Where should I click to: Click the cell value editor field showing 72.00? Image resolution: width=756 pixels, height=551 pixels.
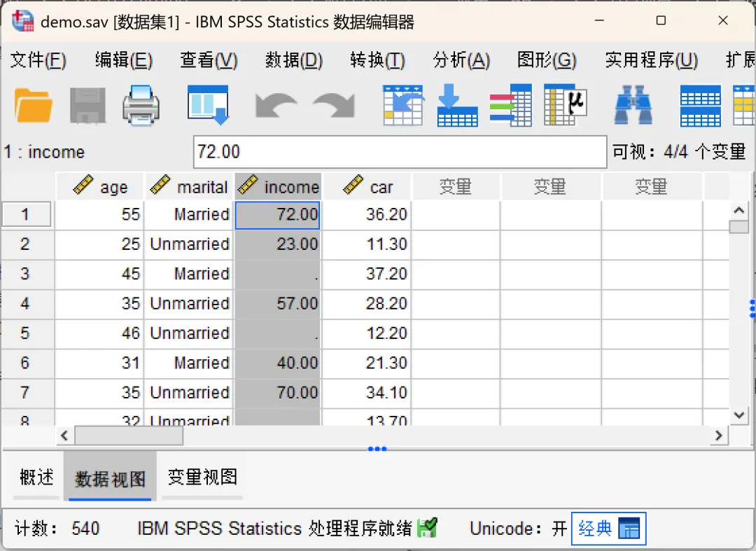coord(400,152)
